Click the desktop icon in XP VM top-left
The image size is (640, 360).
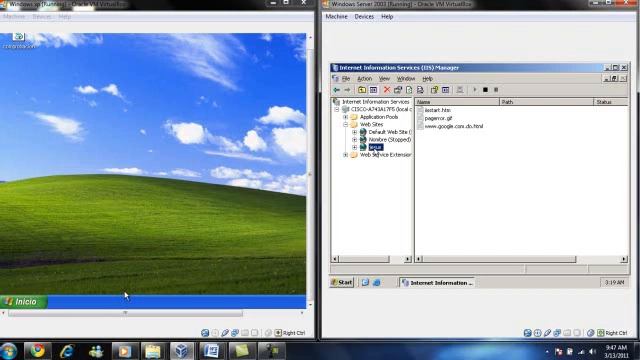(x=18, y=40)
